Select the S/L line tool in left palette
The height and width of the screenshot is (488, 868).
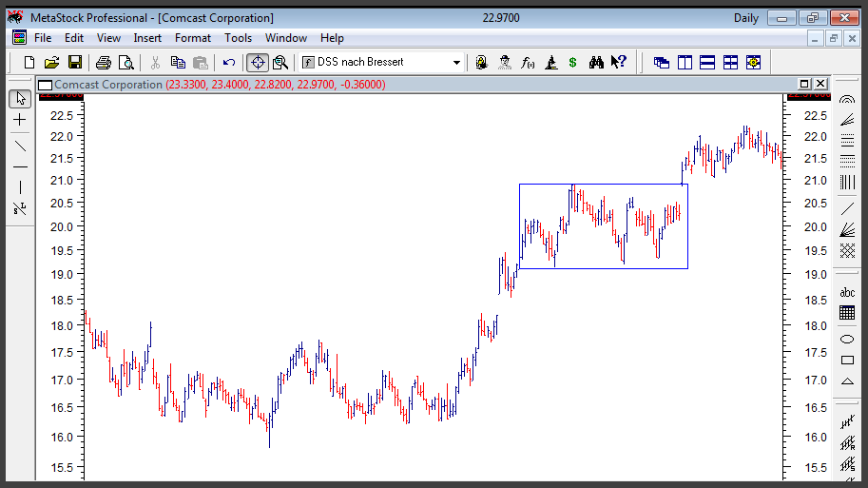pos(20,208)
